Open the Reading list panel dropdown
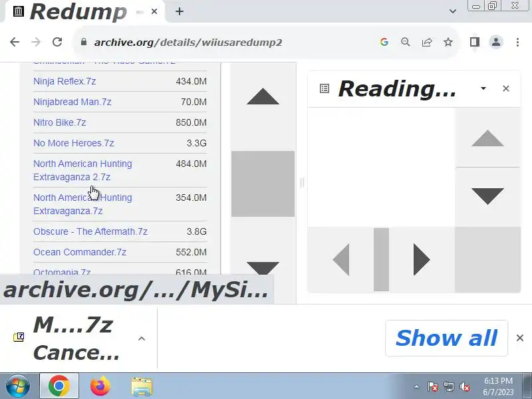532x399 pixels. pyautogui.click(x=483, y=88)
